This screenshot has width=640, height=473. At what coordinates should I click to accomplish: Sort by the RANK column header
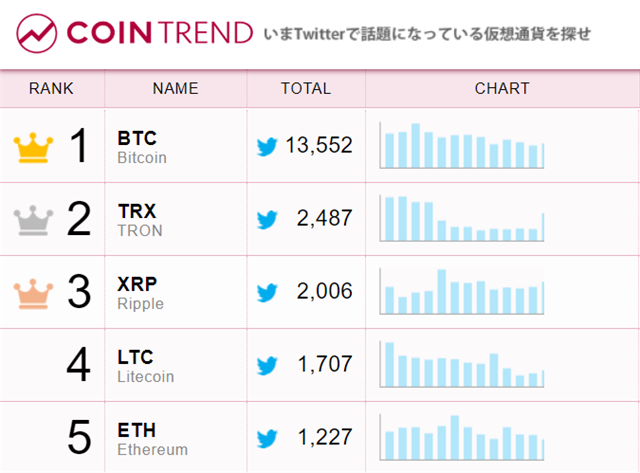tap(51, 89)
